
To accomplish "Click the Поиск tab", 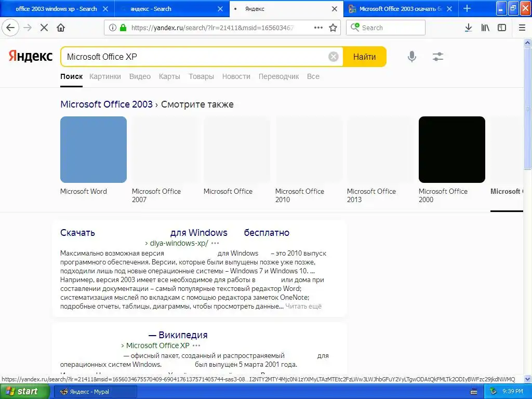I will click(x=71, y=76).
